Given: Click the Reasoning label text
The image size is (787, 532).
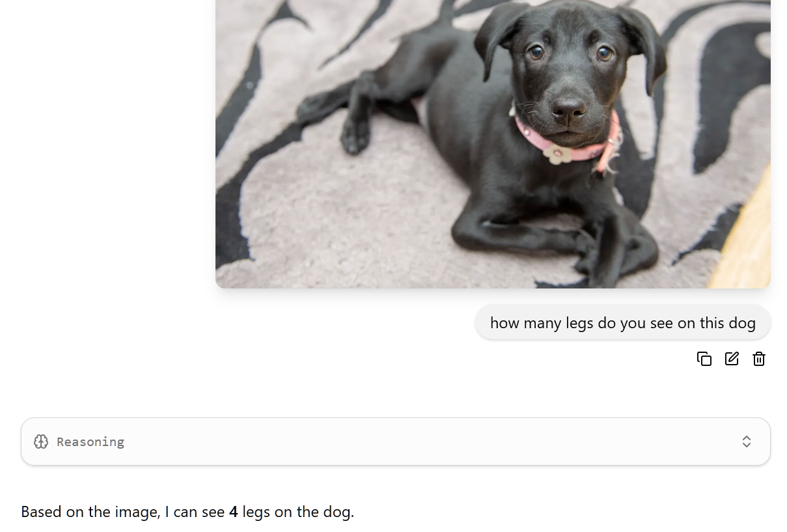Looking at the screenshot, I should point(90,441).
